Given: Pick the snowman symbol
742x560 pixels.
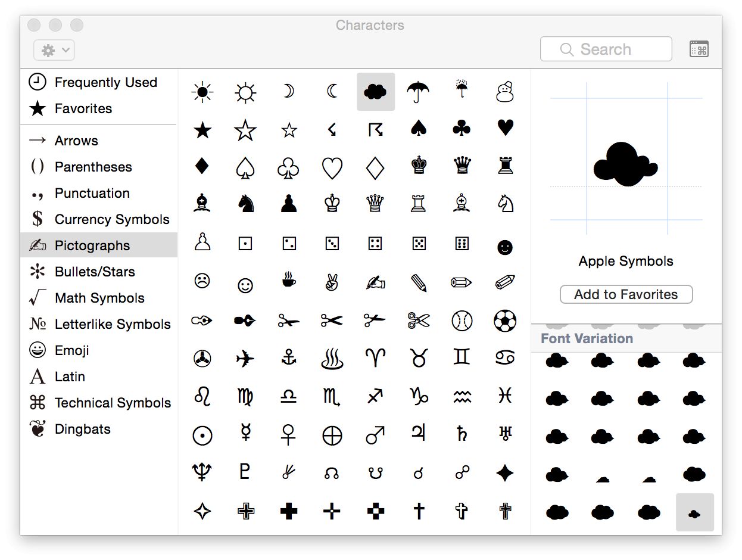Looking at the screenshot, I should (x=505, y=92).
